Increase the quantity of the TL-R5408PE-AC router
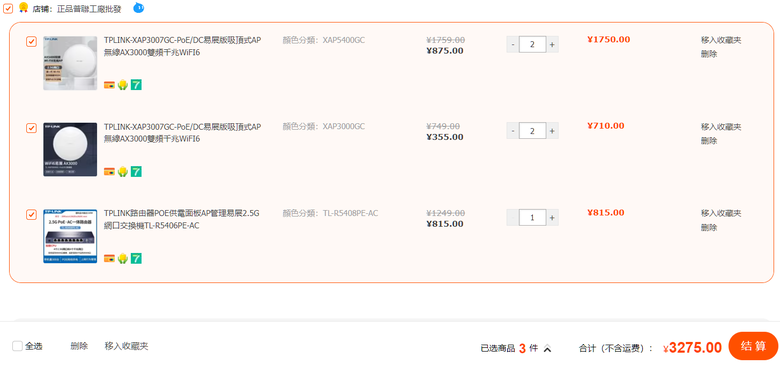780x365 pixels. click(x=552, y=217)
